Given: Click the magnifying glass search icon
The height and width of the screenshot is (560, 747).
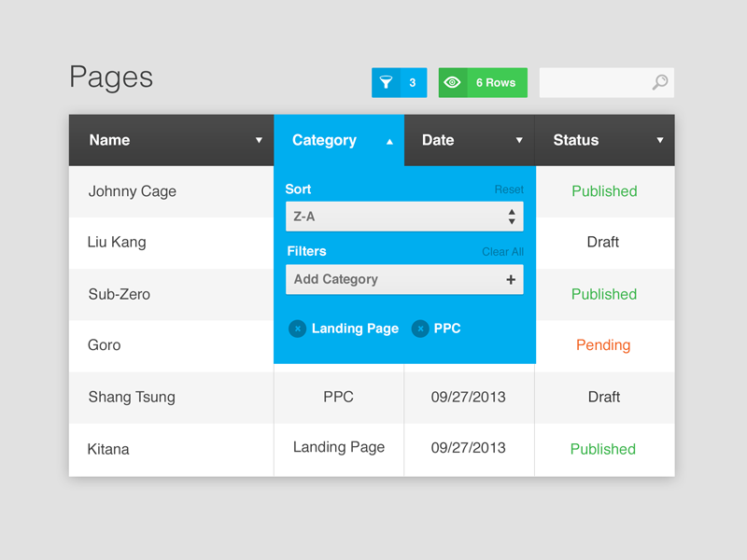Looking at the screenshot, I should click(x=660, y=82).
